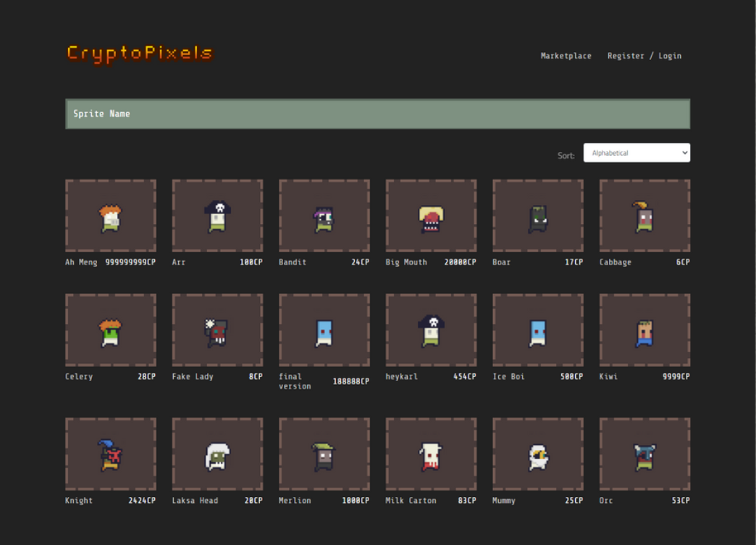Open the Laksa Head sprite
The width and height of the screenshot is (756, 545).
point(217,454)
